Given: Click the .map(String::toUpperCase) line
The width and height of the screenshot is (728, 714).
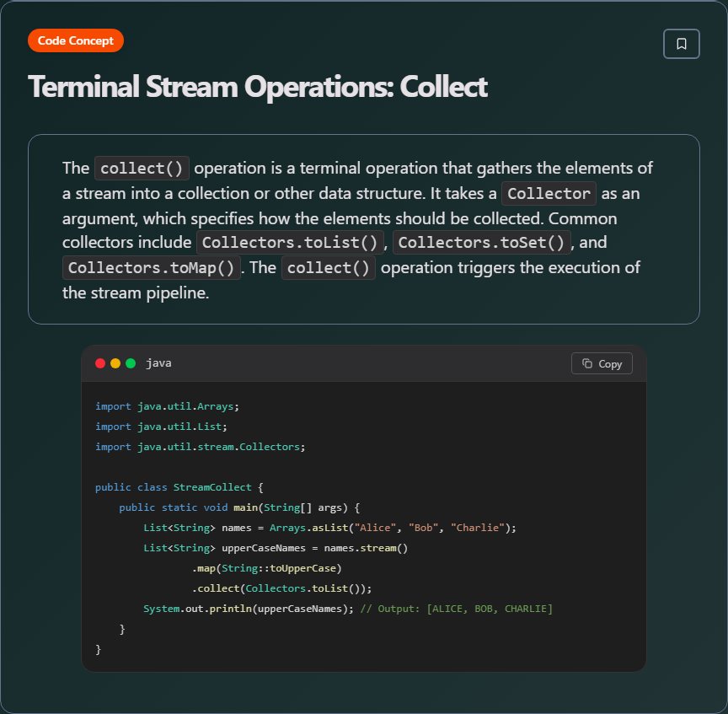Looking at the screenshot, I should tap(266, 568).
